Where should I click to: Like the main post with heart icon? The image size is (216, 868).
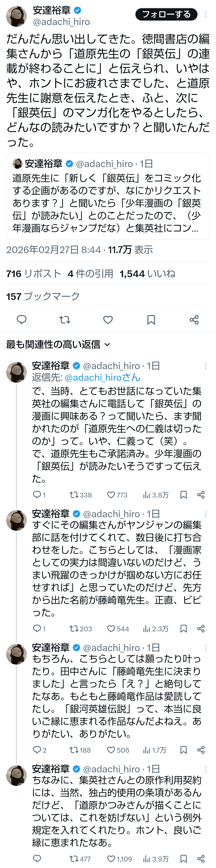[x=108, y=319]
